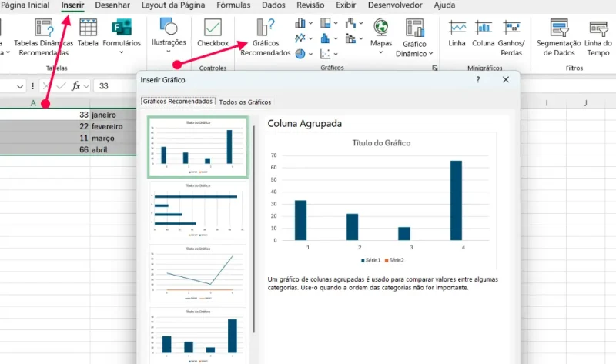Click the recommended charts list scrollbar
The image size is (616, 364).
coord(254,229)
